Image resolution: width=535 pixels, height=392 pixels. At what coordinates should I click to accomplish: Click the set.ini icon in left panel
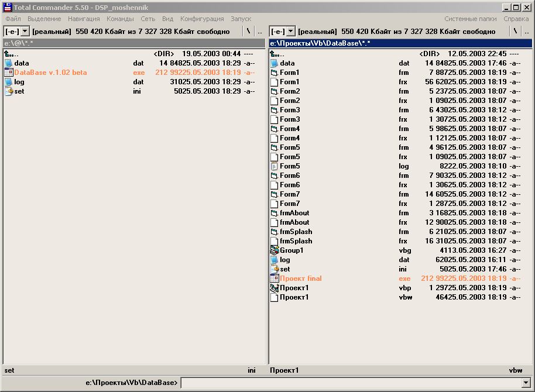pyautogui.click(x=8, y=91)
